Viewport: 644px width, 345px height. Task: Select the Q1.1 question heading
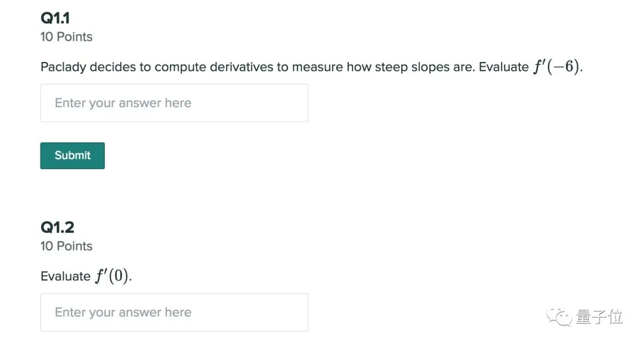[x=55, y=18]
